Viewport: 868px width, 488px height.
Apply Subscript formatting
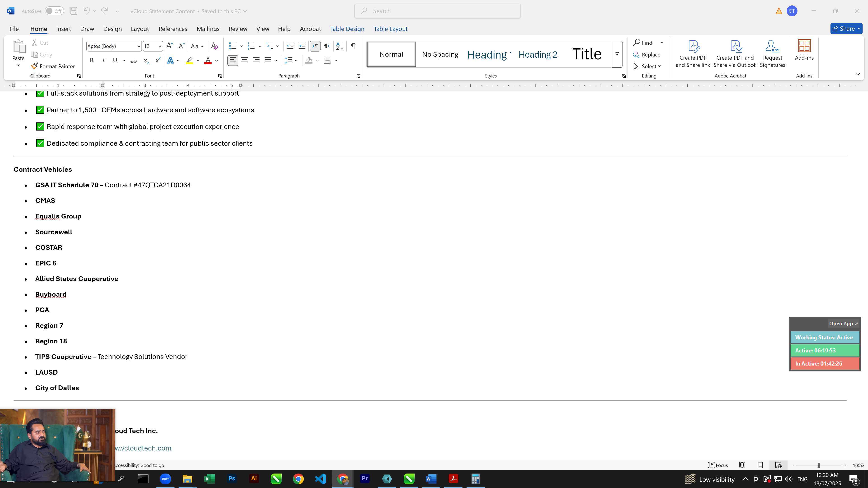146,61
